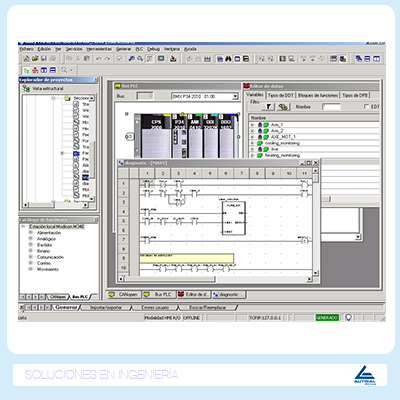This screenshot has height=400, width=400.
Task: Click the magnifier zoom icon in second toolbar
Action: pyautogui.click(x=64, y=70)
